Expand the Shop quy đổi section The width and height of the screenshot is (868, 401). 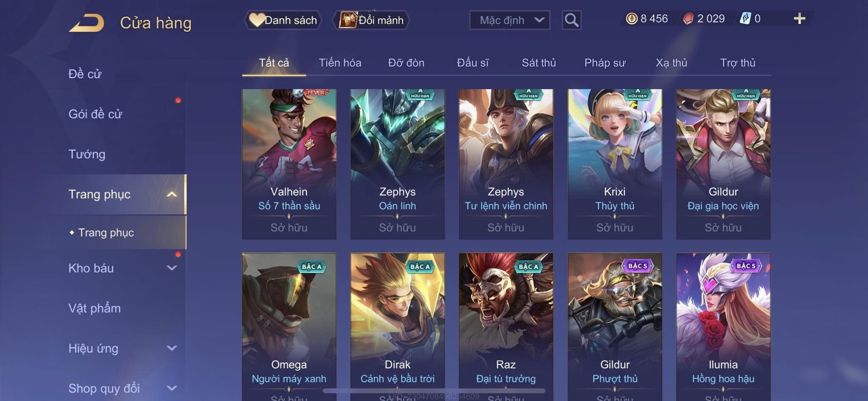click(172, 388)
